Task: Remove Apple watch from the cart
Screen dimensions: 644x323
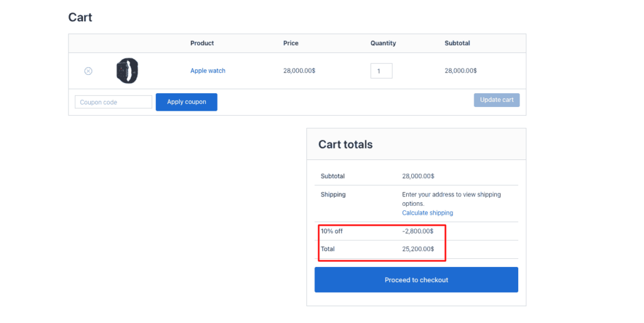Action: point(88,71)
